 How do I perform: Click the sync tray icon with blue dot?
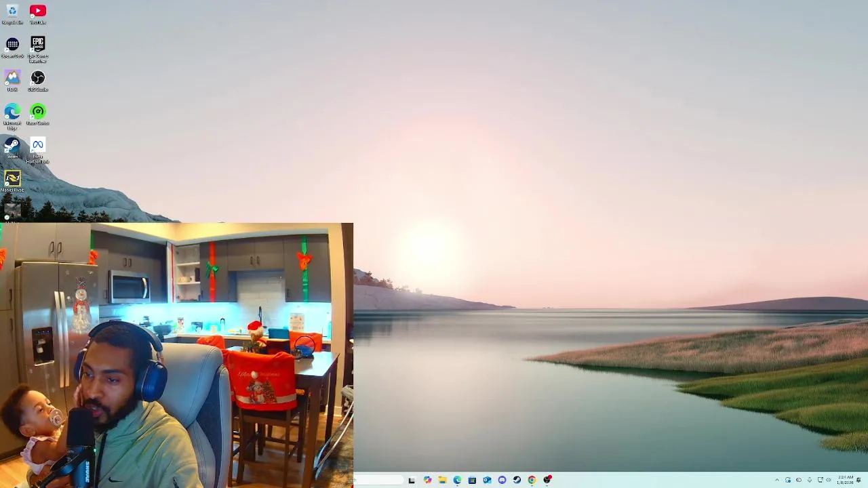[788, 480]
